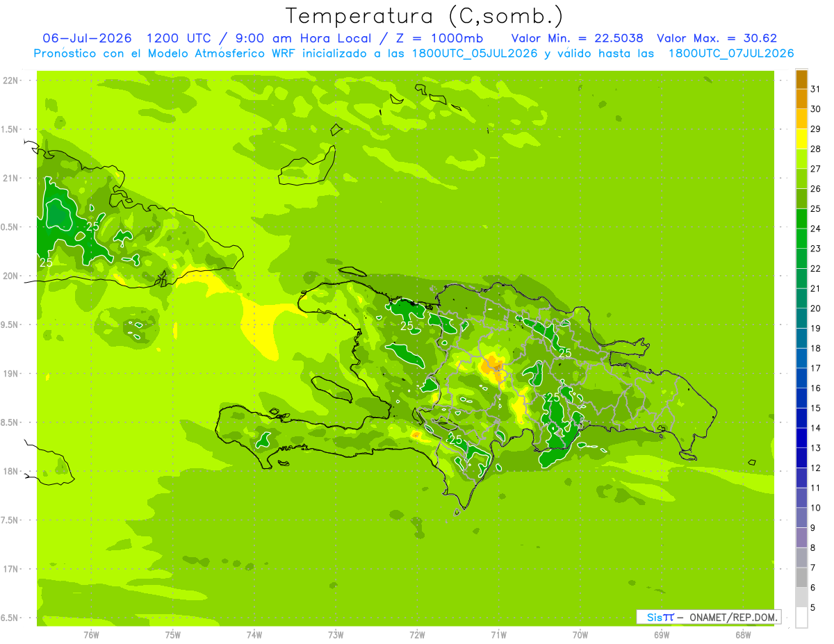Pick the dark orange legend swatch above 31
834x644 pixels.
(x=801, y=79)
